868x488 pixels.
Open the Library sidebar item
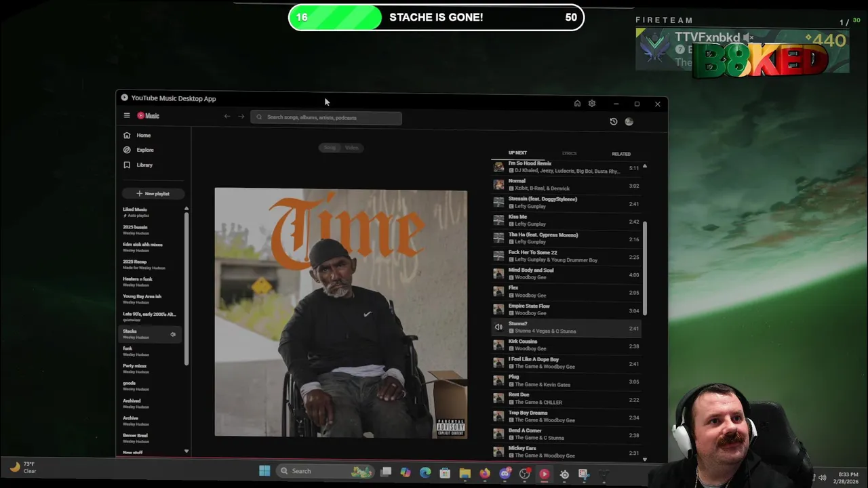click(138, 165)
